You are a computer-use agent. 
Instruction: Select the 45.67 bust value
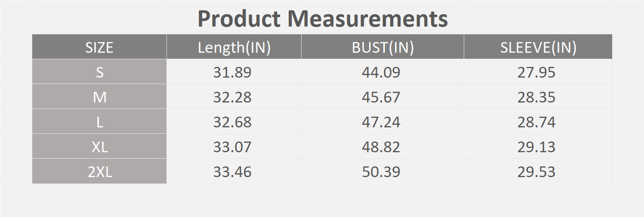pos(381,97)
